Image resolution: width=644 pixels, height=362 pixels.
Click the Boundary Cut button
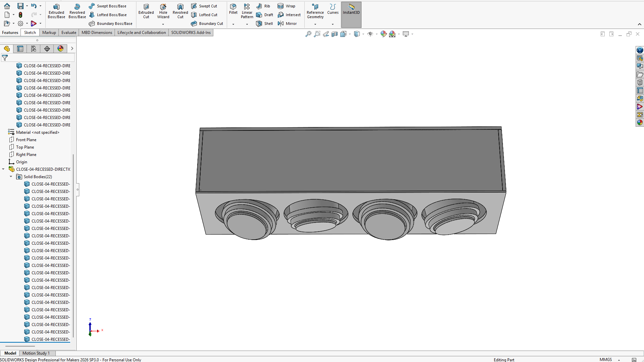pos(207,24)
